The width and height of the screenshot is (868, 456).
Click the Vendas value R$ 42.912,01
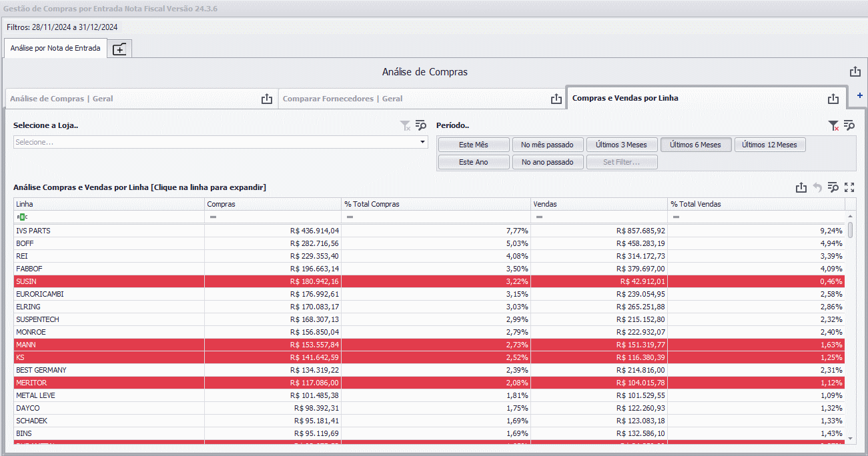coord(643,281)
